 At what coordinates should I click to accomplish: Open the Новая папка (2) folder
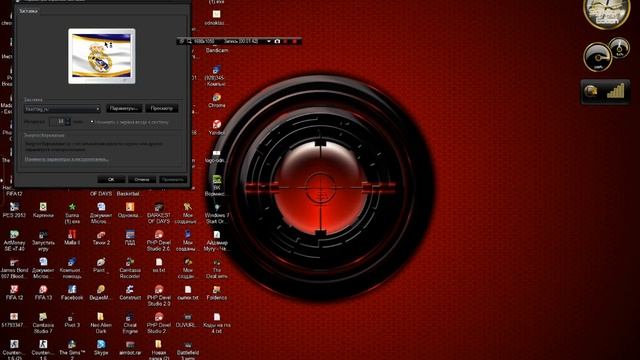pos(159,349)
